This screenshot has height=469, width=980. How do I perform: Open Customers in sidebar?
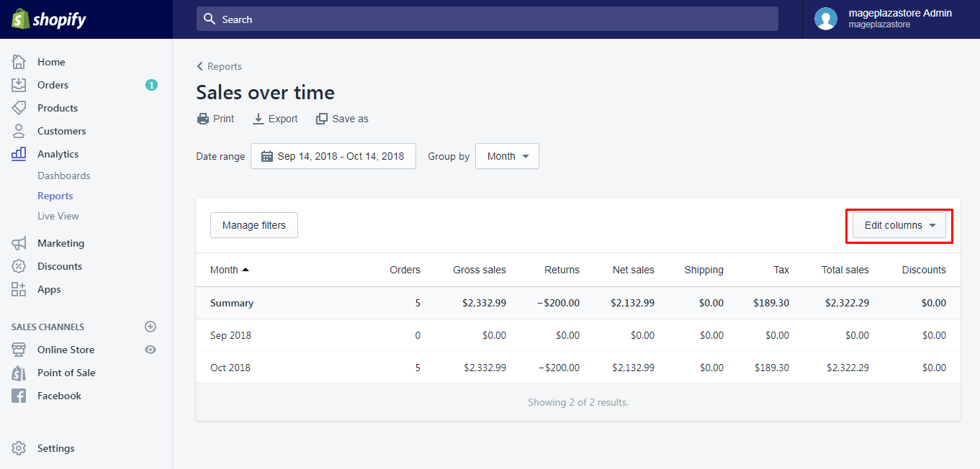[x=62, y=131]
